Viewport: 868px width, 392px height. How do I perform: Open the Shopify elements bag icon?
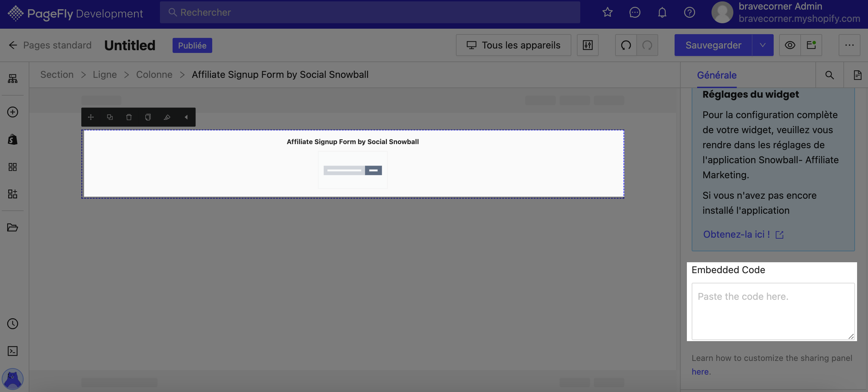(x=13, y=139)
